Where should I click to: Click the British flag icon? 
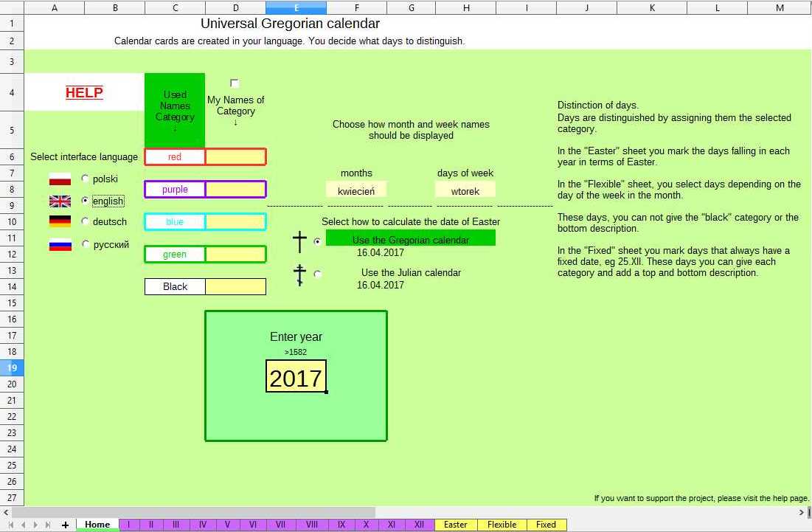point(60,201)
